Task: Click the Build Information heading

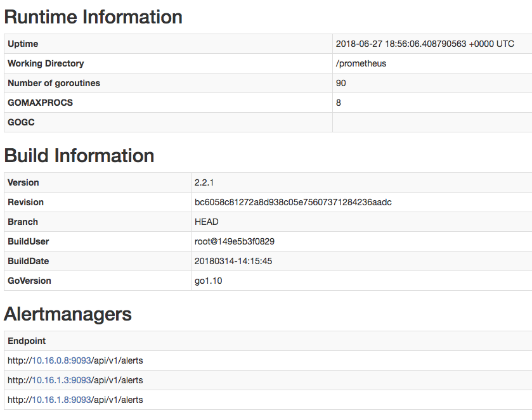Action: click(x=79, y=156)
